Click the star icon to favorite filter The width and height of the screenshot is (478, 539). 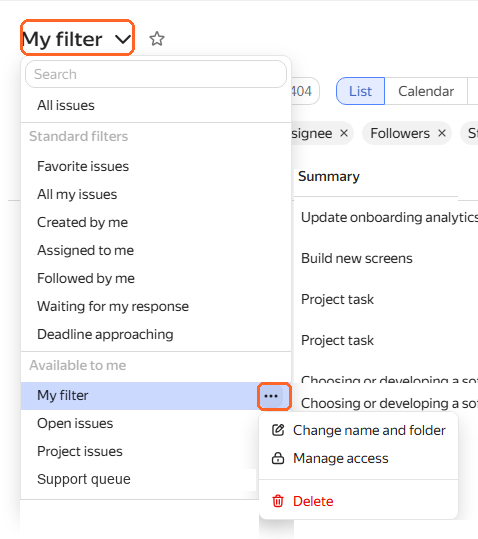157,38
